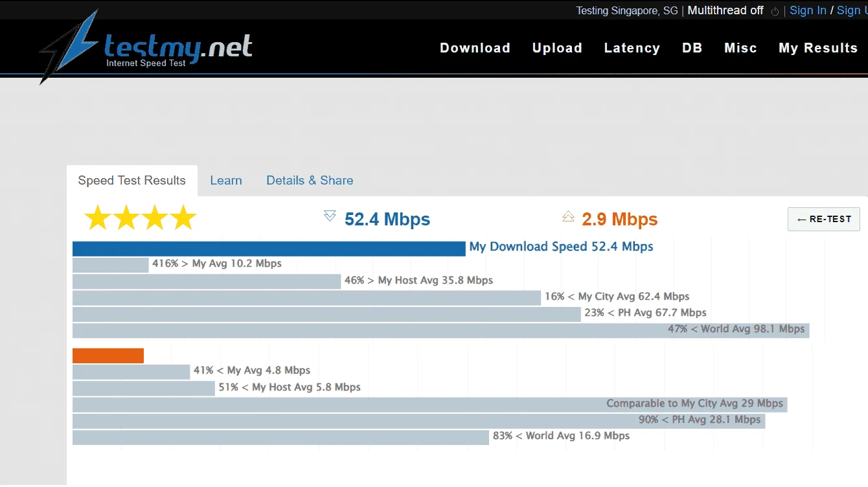The width and height of the screenshot is (868, 487).
Task: Open the DB menu
Action: [x=692, y=48]
